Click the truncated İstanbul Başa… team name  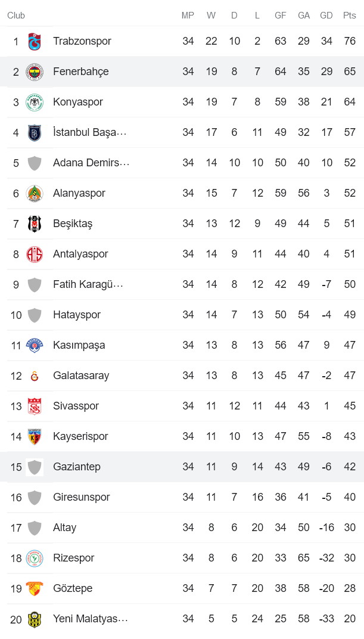tap(91, 132)
